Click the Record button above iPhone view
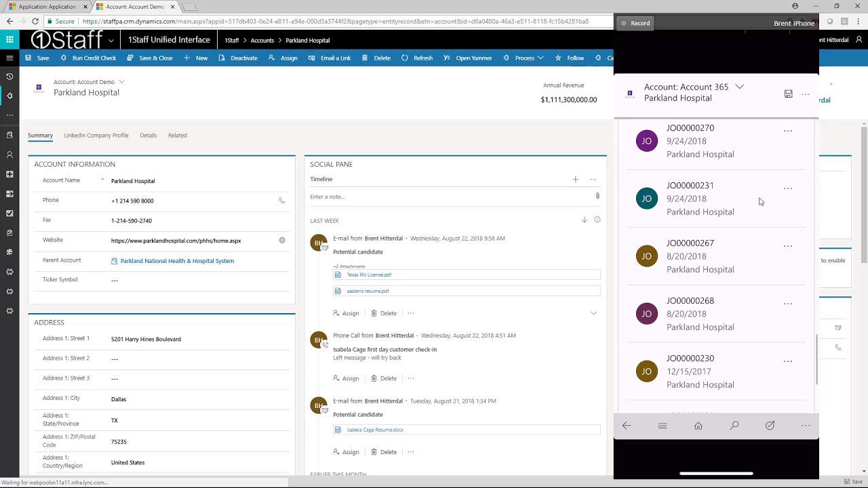Screen dimensions: 868x488 [635, 24]
